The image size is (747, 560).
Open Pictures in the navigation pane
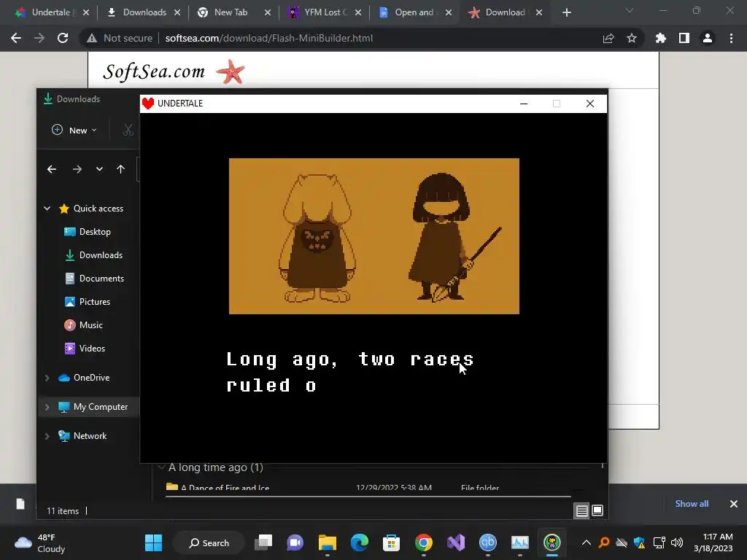(88, 301)
